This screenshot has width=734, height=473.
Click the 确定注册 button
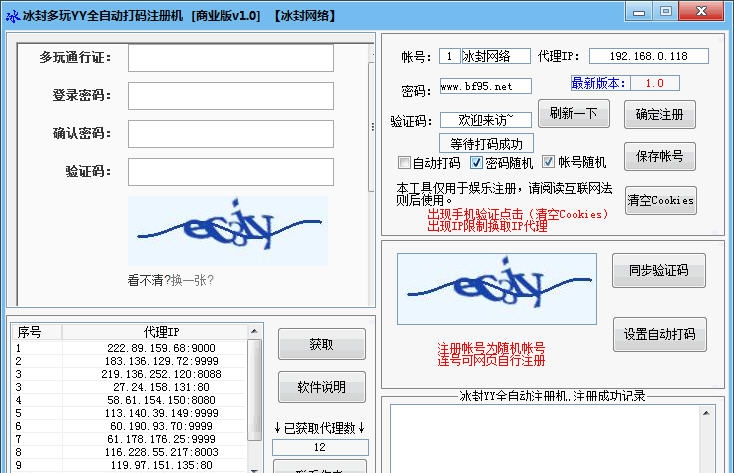click(660, 114)
